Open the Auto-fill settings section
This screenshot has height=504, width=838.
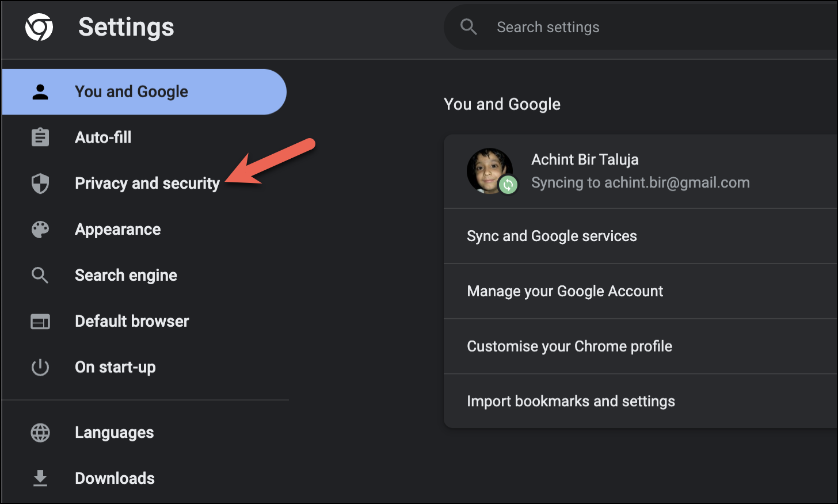[x=103, y=138]
